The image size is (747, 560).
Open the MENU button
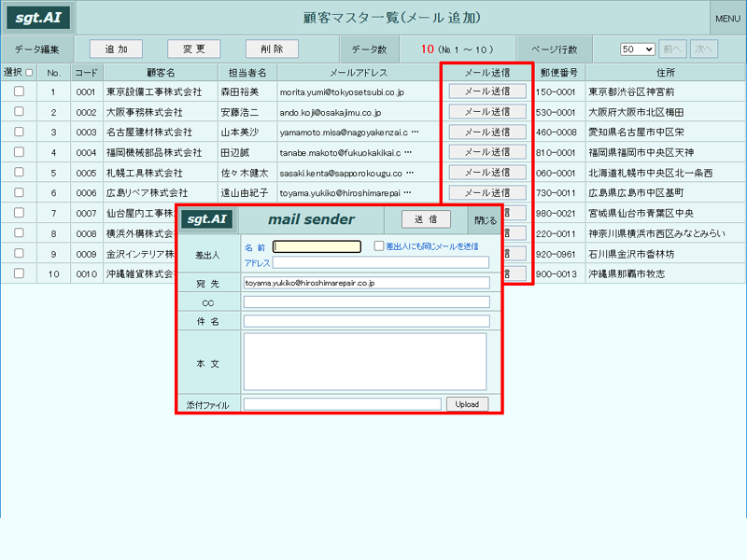tap(727, 18)
